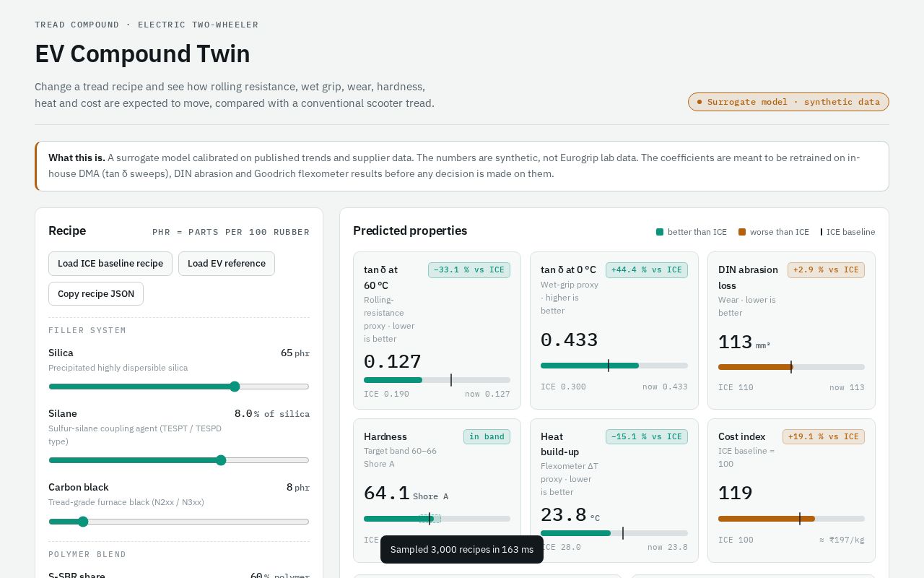924x578 pixels.
Task: Click the 'Sampled 3,000 recipes in 163 ms' toast
Action: pyautogui.click(x=462, y=550)
